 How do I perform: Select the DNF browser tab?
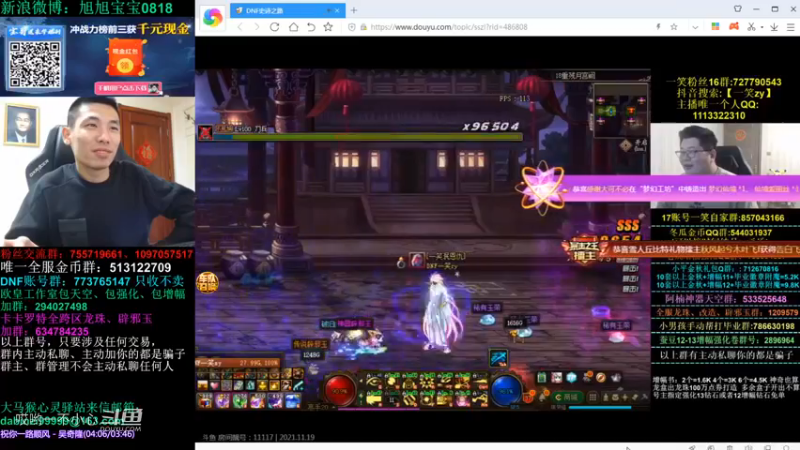pos(287,10)
